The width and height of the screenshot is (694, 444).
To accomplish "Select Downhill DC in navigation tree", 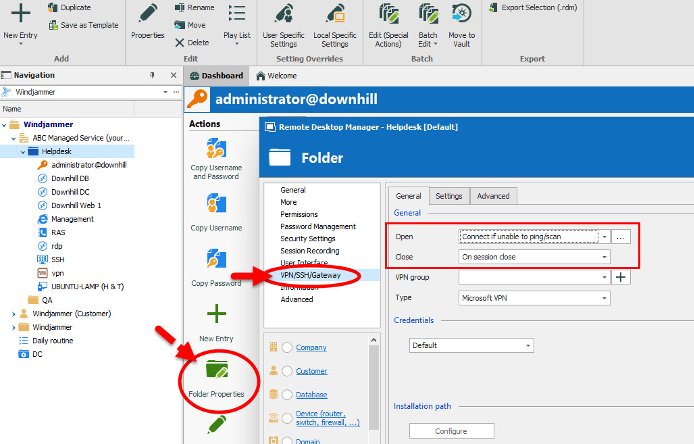I will pyautogui.click(x=70, y=190).
